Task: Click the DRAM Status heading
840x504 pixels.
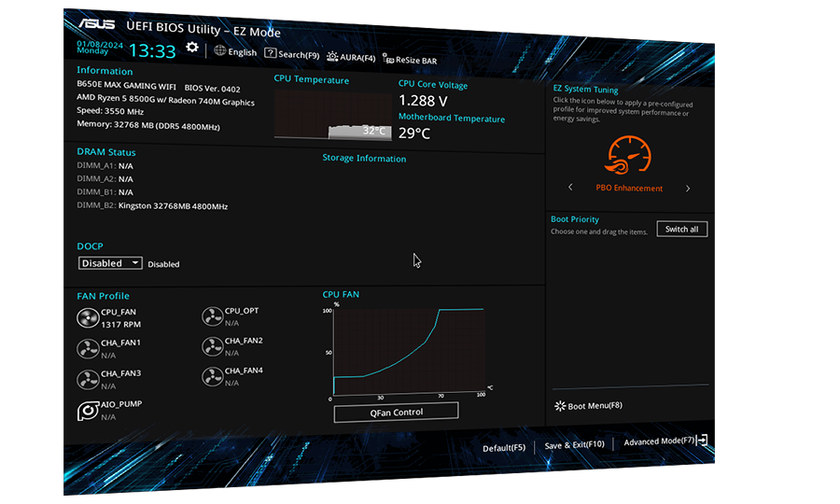Action: click(x=106, y=152)
